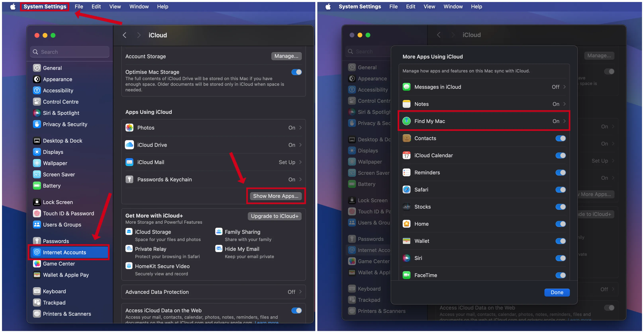This screenshot has width=644, height=333.
Task: Open File menu in left menu bar
Action: tap(79, 7)
